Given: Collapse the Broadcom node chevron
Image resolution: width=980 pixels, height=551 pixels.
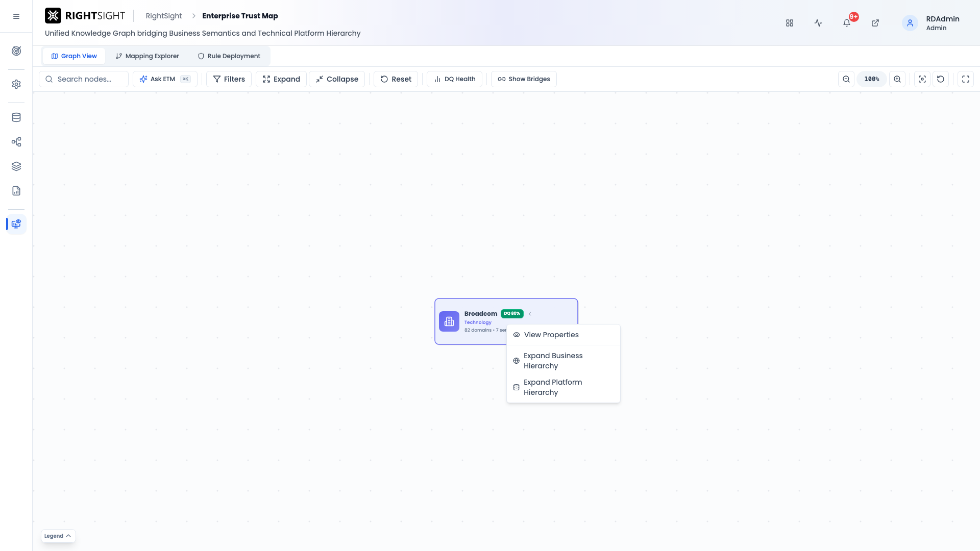Looking at the screenshot, I should pos(530,314).
